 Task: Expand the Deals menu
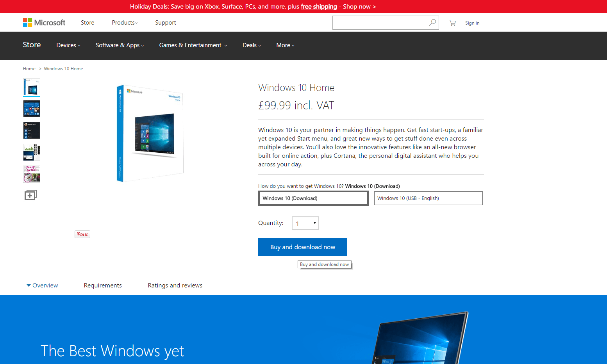point(252,45)
